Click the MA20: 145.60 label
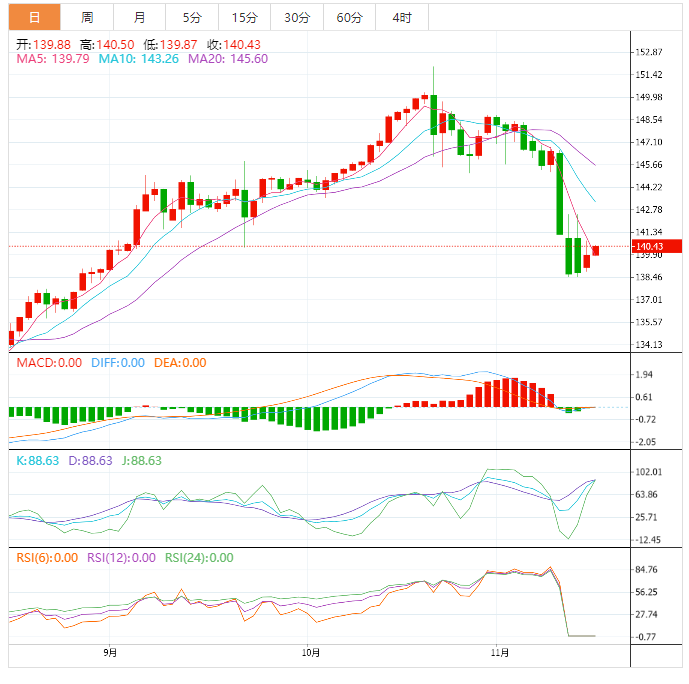Viewport: 689px width, 684px height. click(x=228, y=59)
